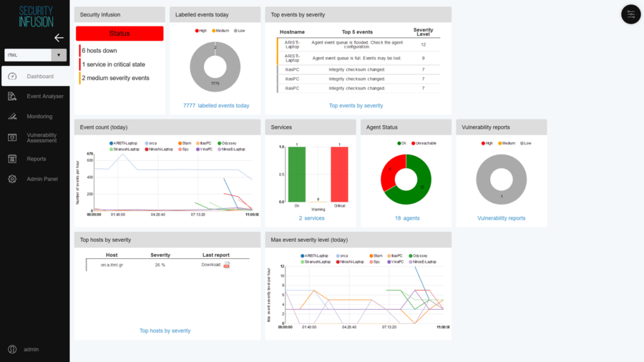Follow the 18 agents link
The image size is (644, 362).
pyautogui.click(x=407, y=218)
